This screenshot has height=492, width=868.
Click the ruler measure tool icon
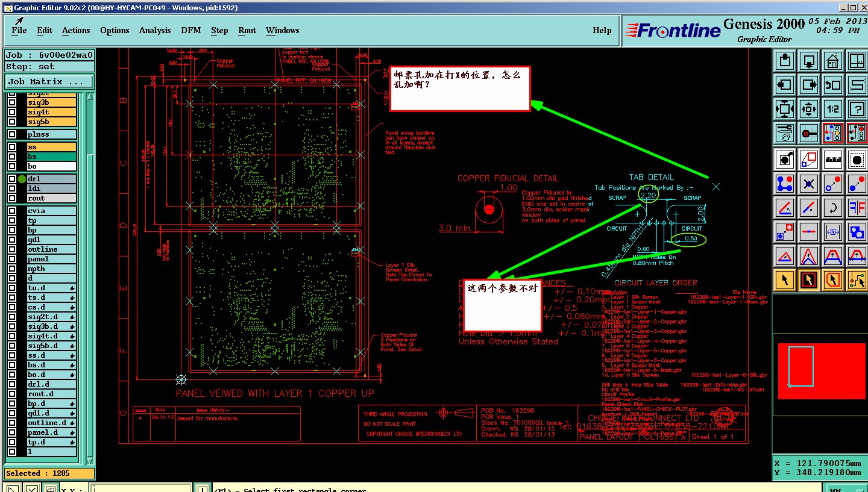point(832,160)
